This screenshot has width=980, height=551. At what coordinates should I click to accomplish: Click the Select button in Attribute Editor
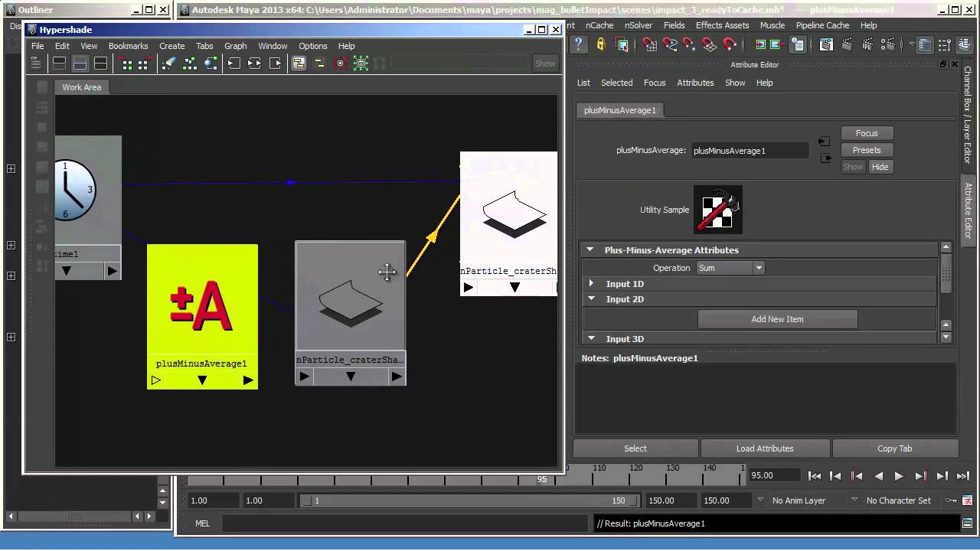point(635,448)
